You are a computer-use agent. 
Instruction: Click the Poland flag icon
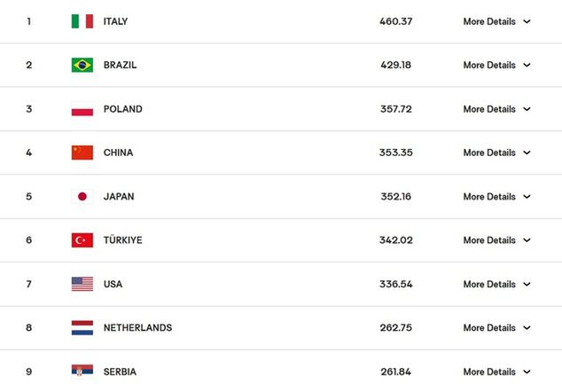(x=82, y=109)
